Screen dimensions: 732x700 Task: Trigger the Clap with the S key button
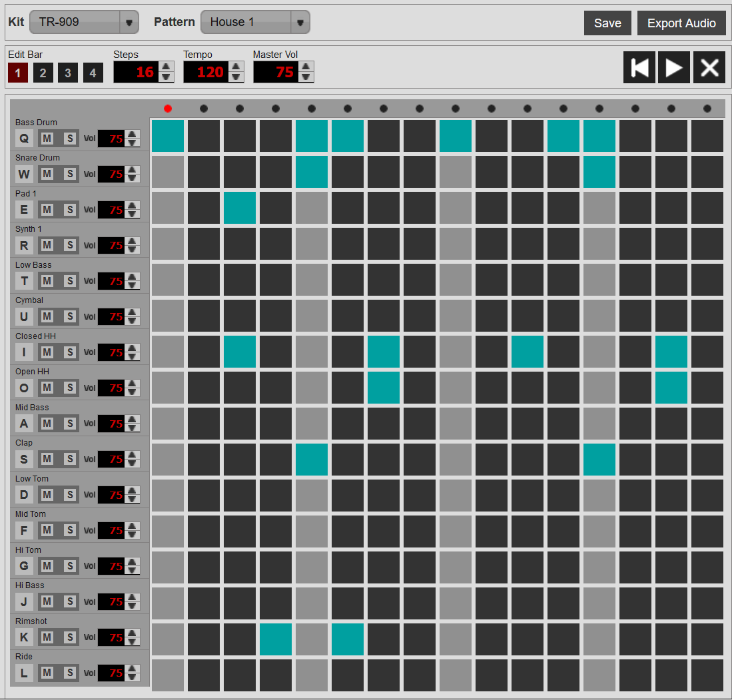tap(24, 459)
